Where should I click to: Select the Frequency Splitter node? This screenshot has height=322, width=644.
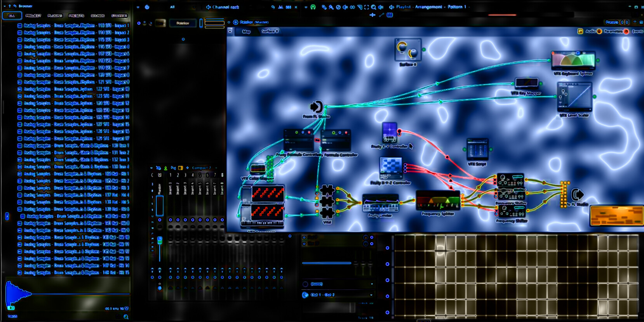coord(438,200)
